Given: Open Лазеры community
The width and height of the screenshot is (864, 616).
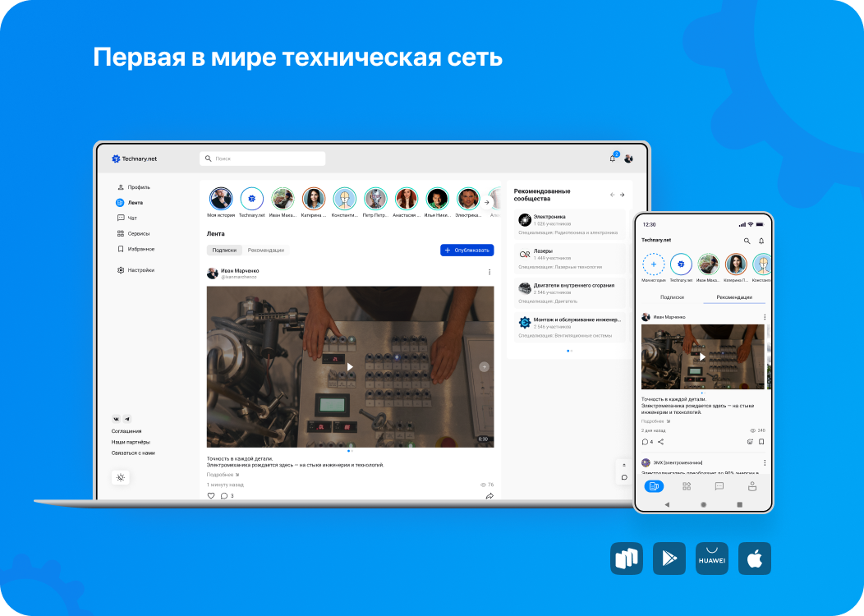Looking at the screenshot, I should [570, 258].
